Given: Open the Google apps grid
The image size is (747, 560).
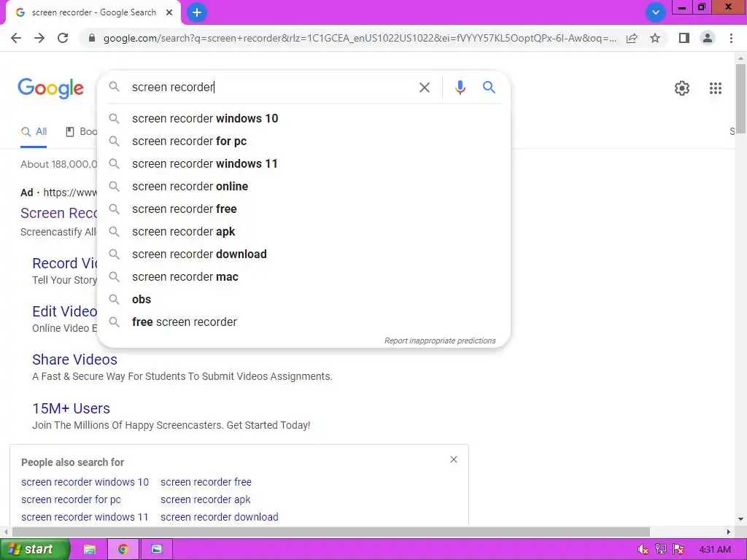Looking at the screenshot, I should point(716,88).
